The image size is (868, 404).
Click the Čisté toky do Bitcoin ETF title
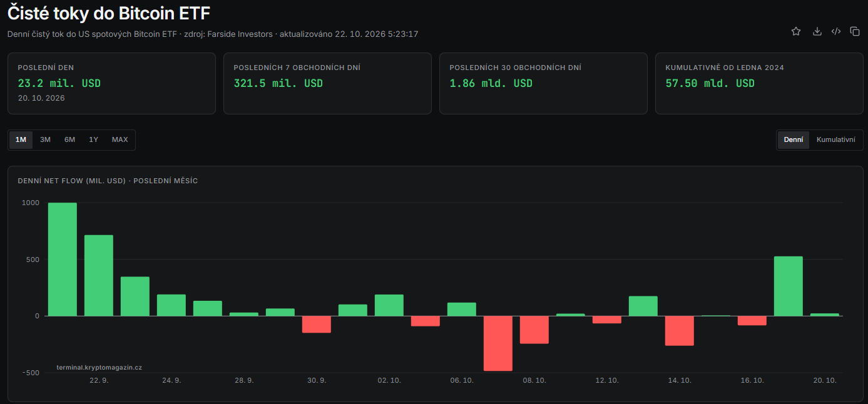109,12
